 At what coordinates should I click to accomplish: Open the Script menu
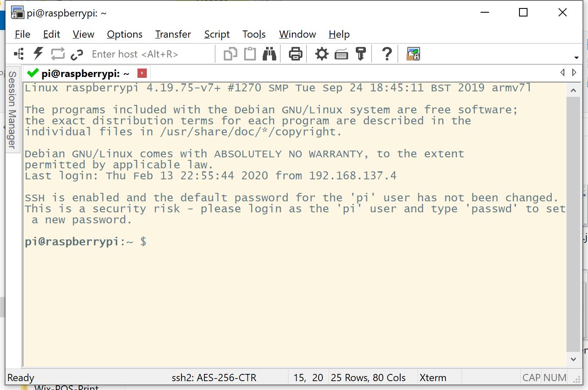(x=217, y=34)
